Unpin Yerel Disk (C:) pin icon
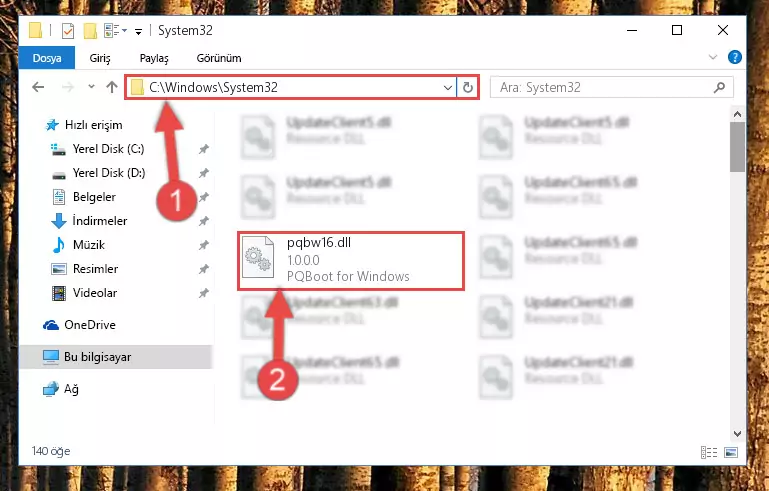The image size is (769, 491). 204,149
